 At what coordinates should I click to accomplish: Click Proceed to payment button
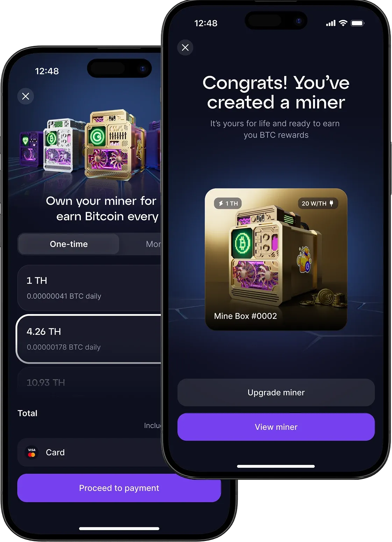119,488
